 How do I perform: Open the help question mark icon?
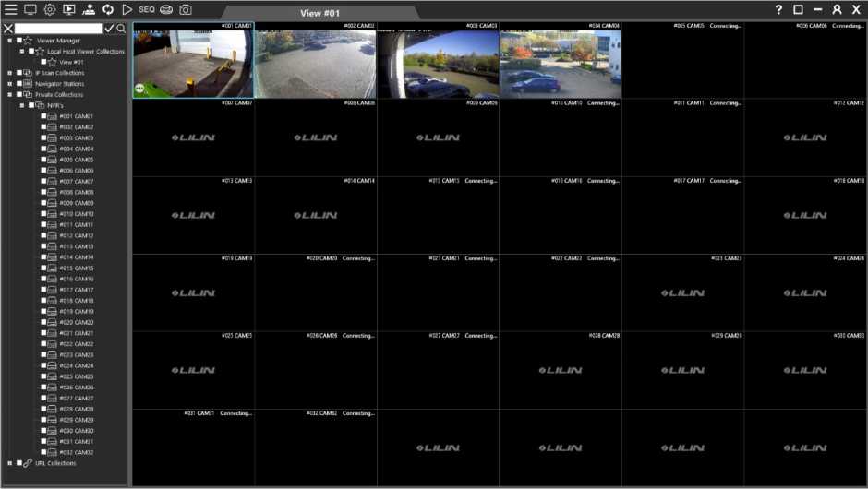[x=778, y=9]
